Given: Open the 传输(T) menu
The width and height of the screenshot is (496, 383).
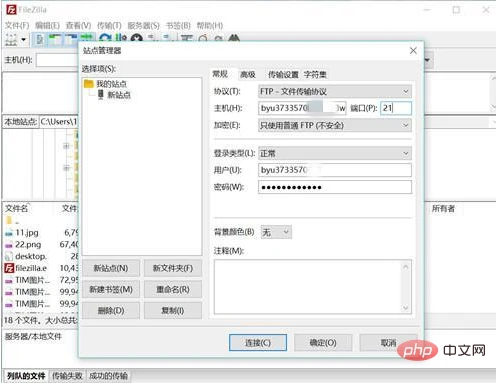Looking at the screenshot, I should [109, 25].
